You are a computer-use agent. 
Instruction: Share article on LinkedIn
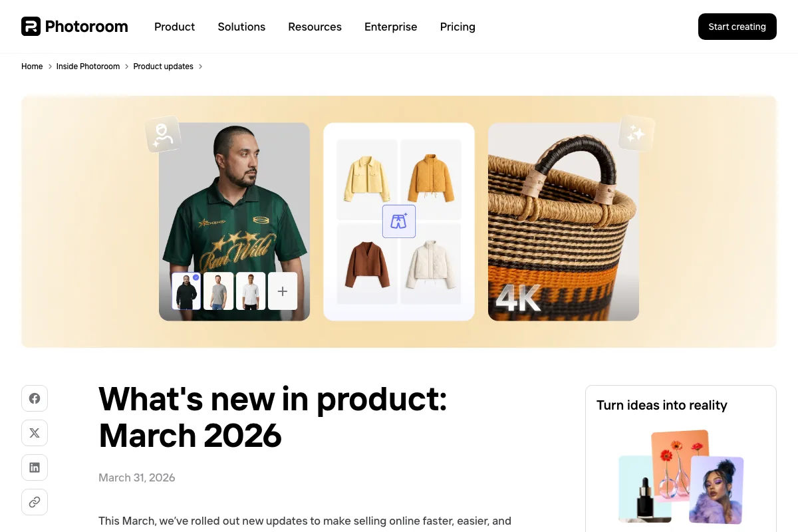35,467
